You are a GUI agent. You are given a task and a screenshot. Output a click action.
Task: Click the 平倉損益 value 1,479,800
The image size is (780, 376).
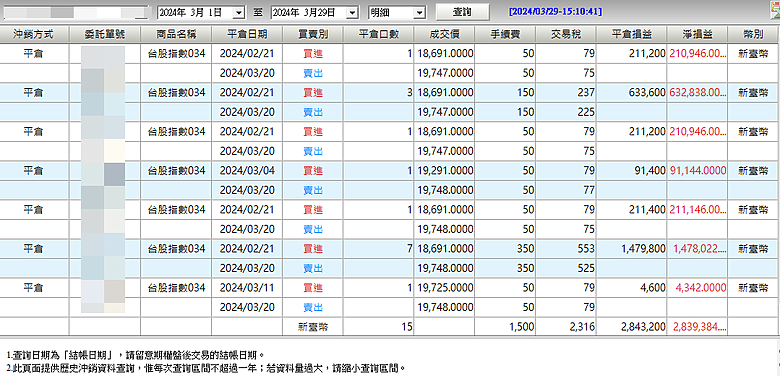(632, 248)
